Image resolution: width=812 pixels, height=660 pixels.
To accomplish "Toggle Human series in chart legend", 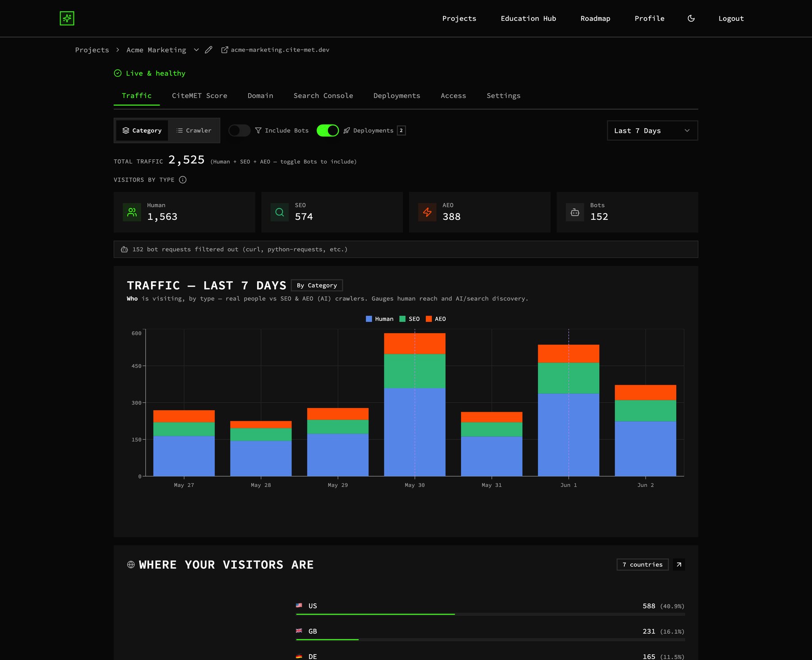I will coord(379,319).
